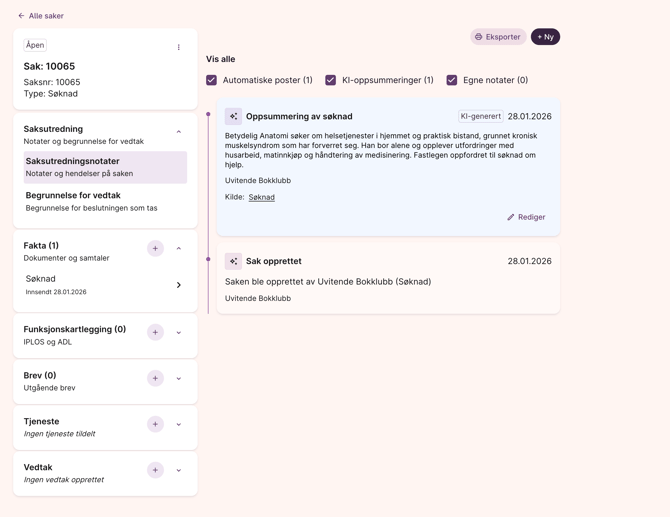This screenshot has width=670, height=517.
Task: Uncheck Automatiske poster filter
Action: click(212, 80)
